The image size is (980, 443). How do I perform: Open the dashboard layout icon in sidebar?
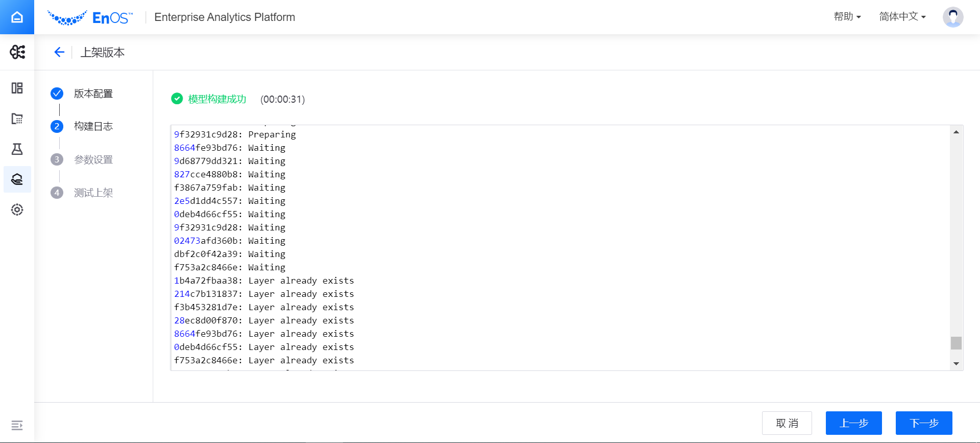(x=17, y=88)
